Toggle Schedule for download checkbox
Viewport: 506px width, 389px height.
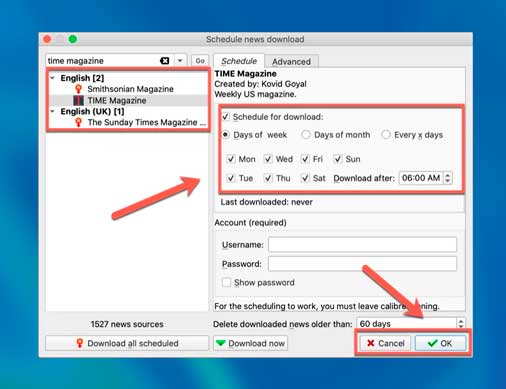click(226, 117)
